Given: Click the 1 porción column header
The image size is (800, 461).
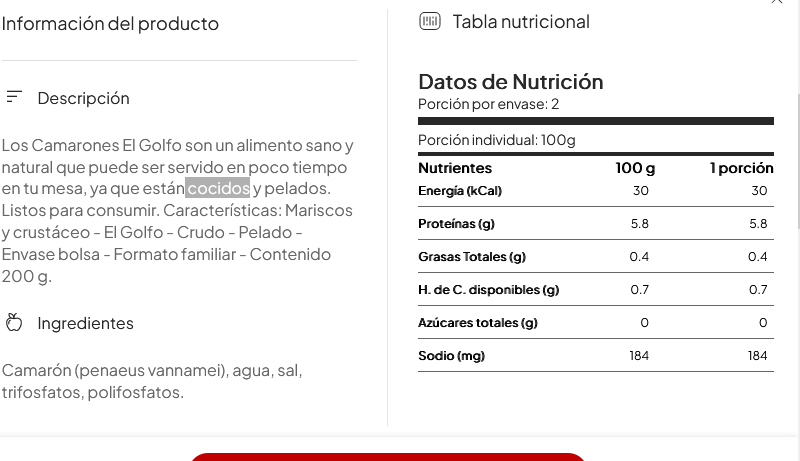Looking at the screenshot, I should click(x=741, y=168).
